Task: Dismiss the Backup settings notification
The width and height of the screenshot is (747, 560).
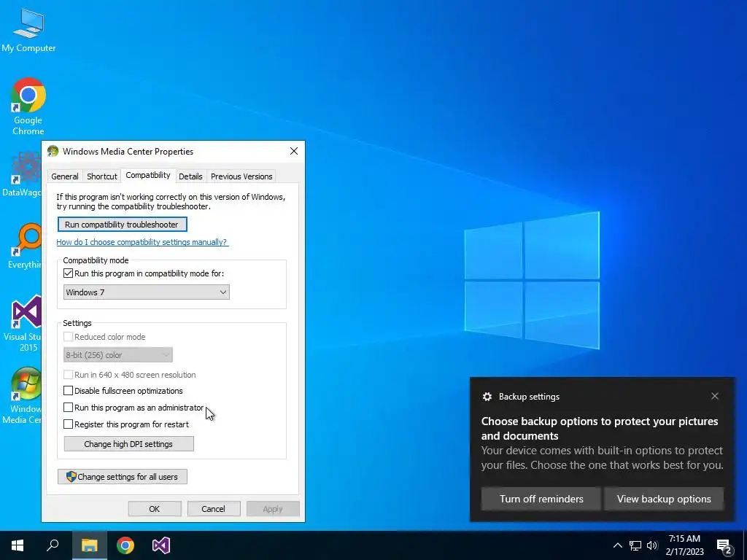Action: point(715,396)
